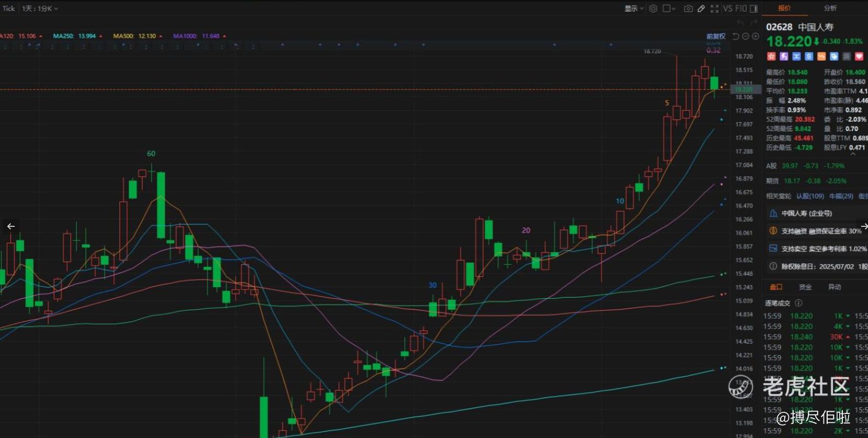Go to next stock with right arrow
This screenshot has width=868, height=438.
tap(863, 226)
